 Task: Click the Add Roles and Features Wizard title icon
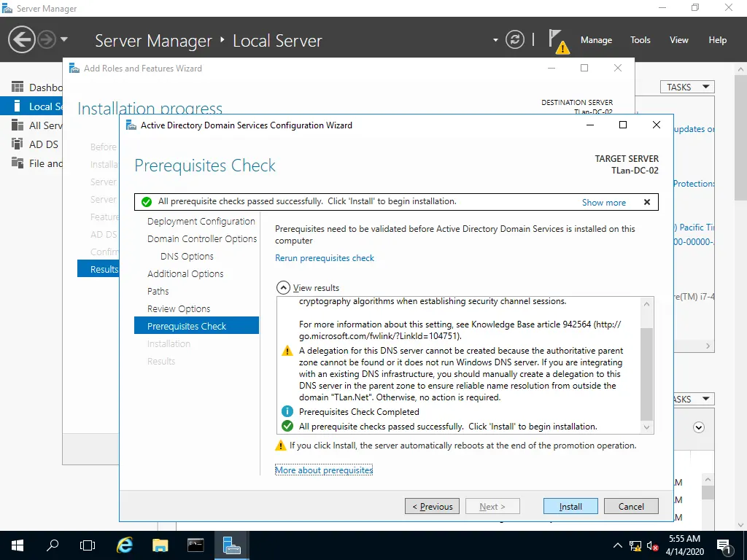(x=74, y=69)
